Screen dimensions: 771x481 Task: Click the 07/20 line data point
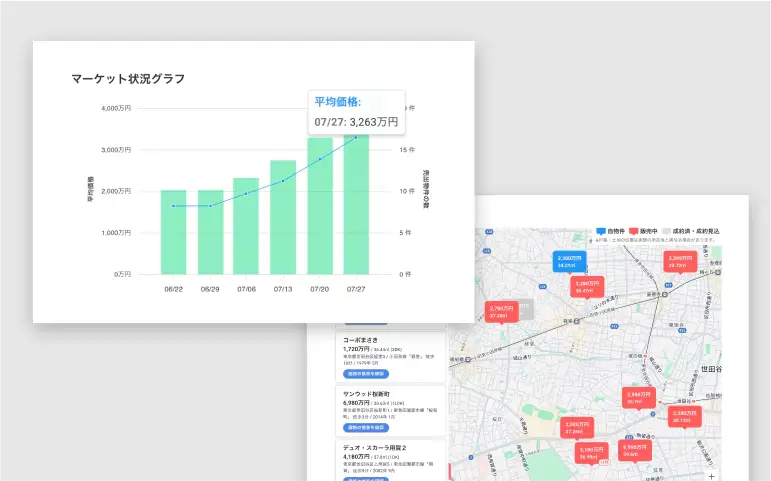pyautogui.click(x=320, y=159)
